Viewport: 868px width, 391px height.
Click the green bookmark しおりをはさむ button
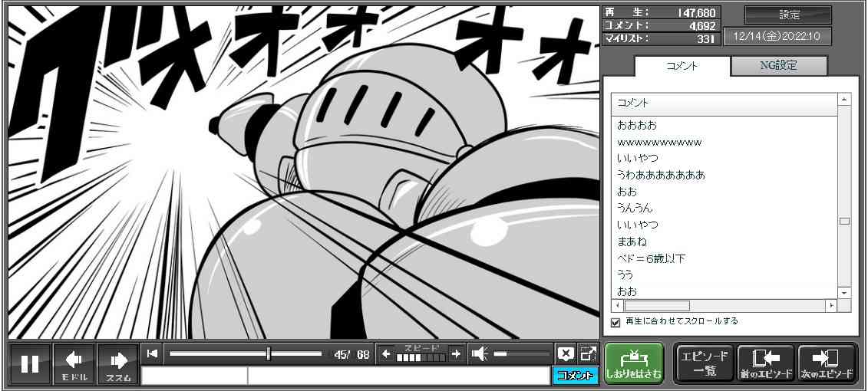(633, 363)
